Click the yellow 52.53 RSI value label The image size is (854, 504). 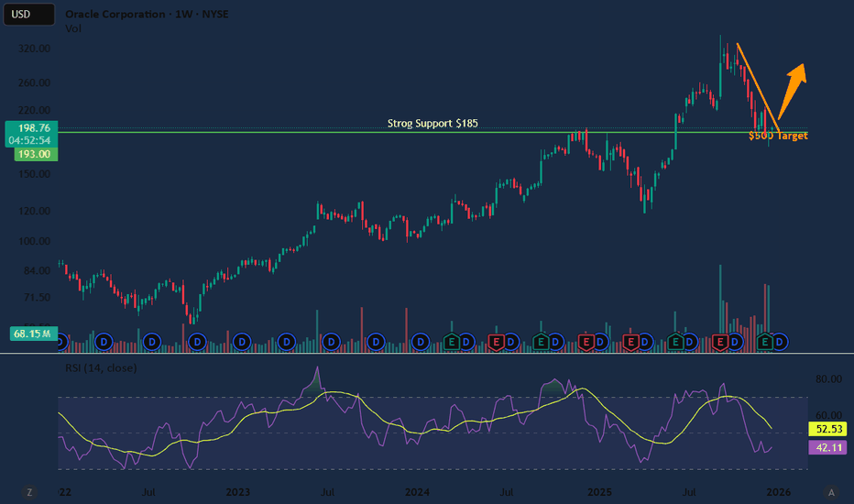click(x=828, y=429)
